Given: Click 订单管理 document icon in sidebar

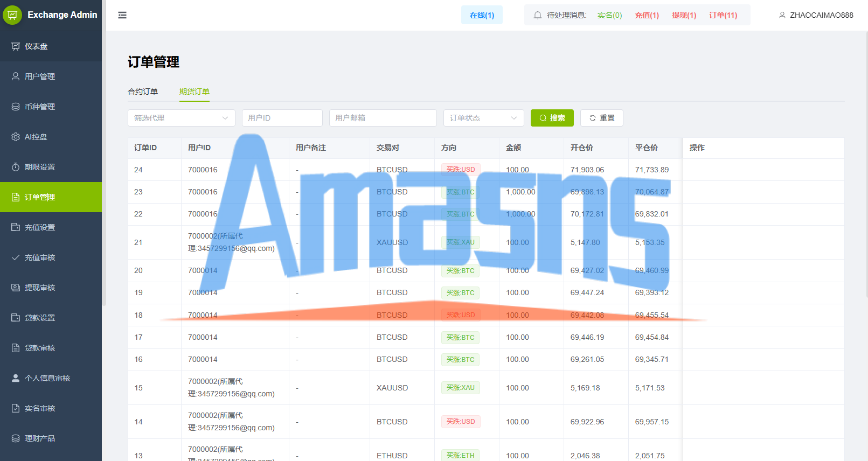Looking at the screenshot, I should 16,197.
